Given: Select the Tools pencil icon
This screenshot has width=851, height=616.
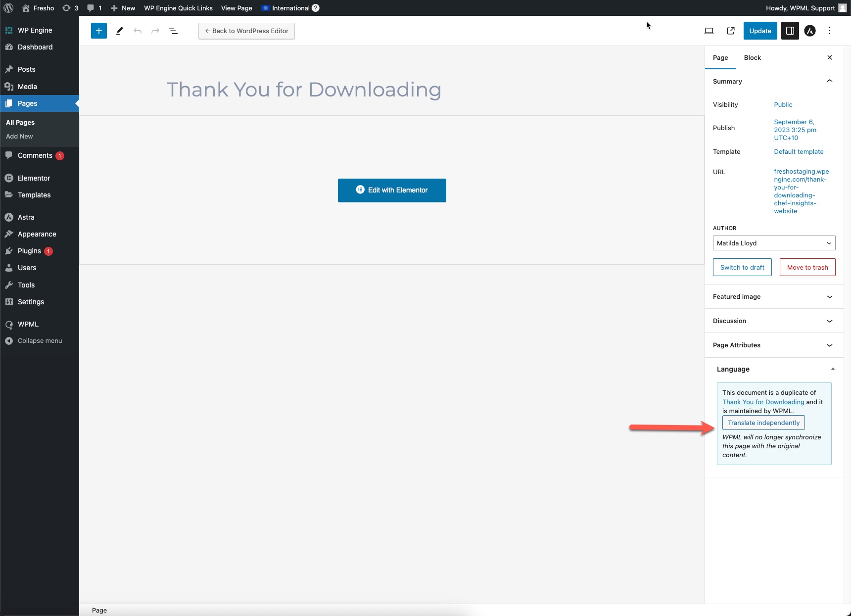Looking at the screenshot, I should coord(119,31).
